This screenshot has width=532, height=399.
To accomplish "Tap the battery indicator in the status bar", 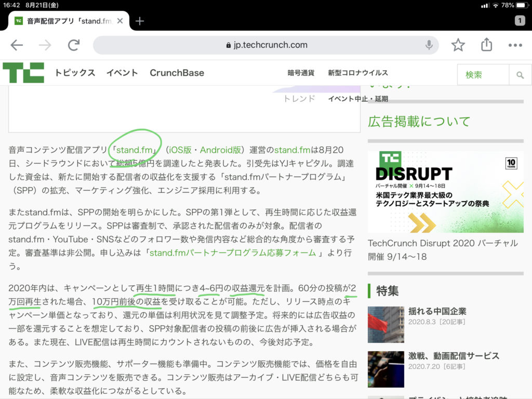I will pyautogui.click(x=522, y=5).
